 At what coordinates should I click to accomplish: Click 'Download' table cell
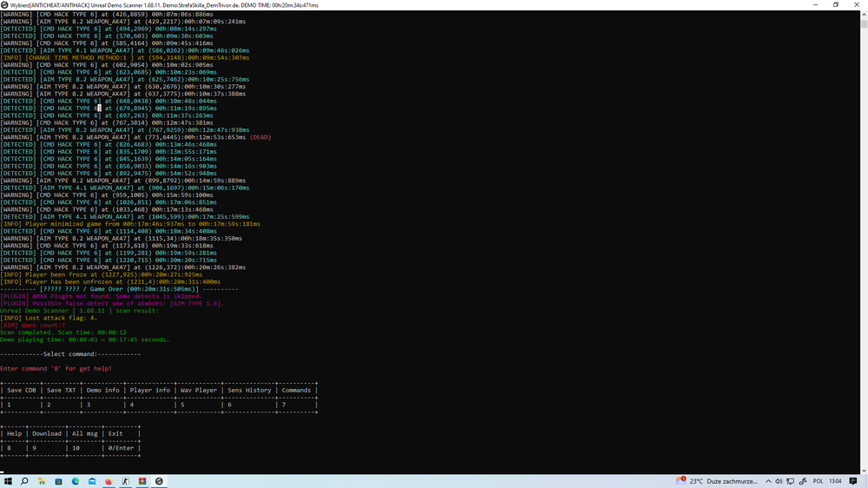[x=47, y=433]
